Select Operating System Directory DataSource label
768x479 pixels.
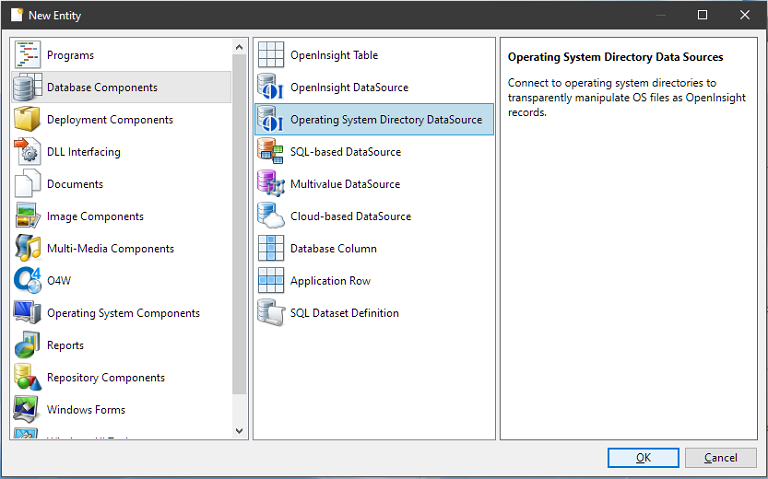click(x=386, y=120)
